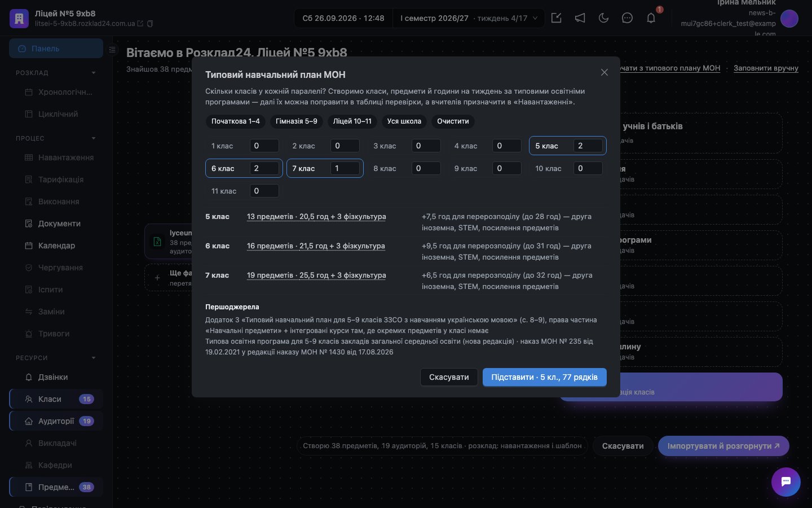Click the edit note icon in header
This screenshot has width=812, height=508.
coord(556,18)
